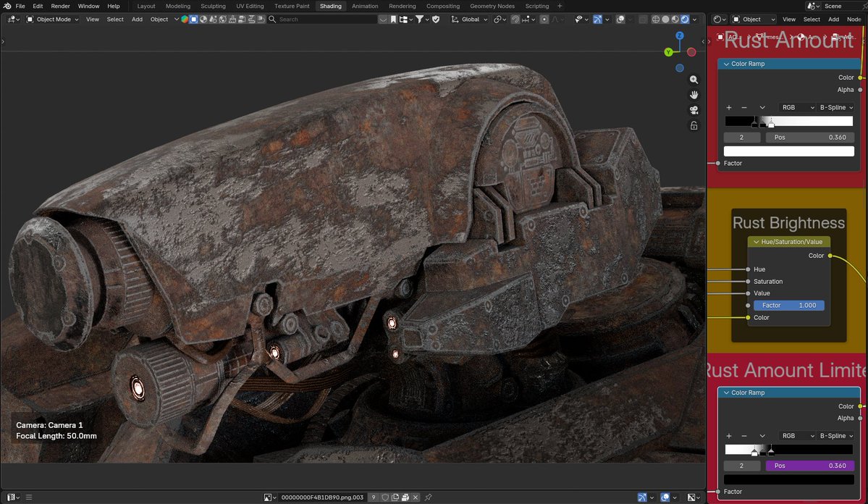Select the pan hand tool icon

point(694,95)
